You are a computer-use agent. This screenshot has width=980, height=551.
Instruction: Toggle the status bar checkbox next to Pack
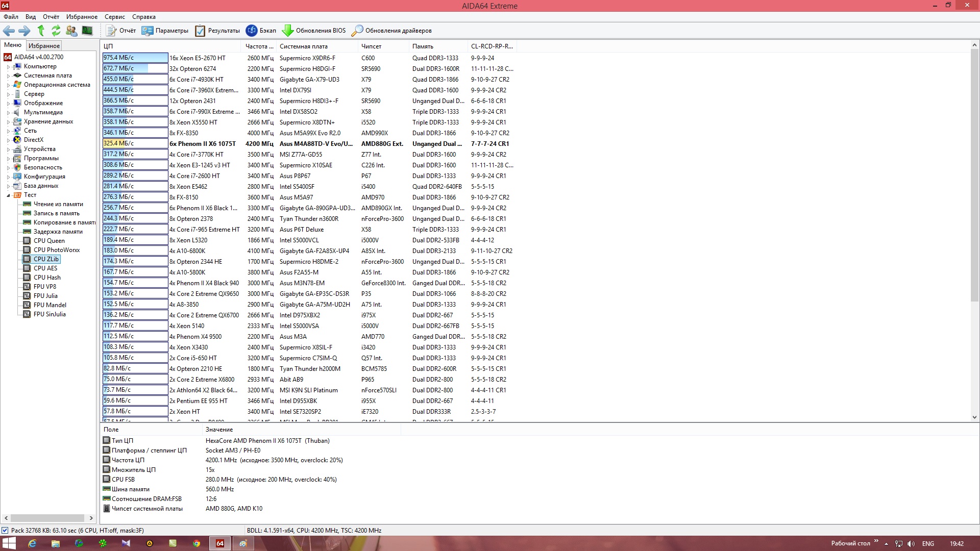point(5,531)
